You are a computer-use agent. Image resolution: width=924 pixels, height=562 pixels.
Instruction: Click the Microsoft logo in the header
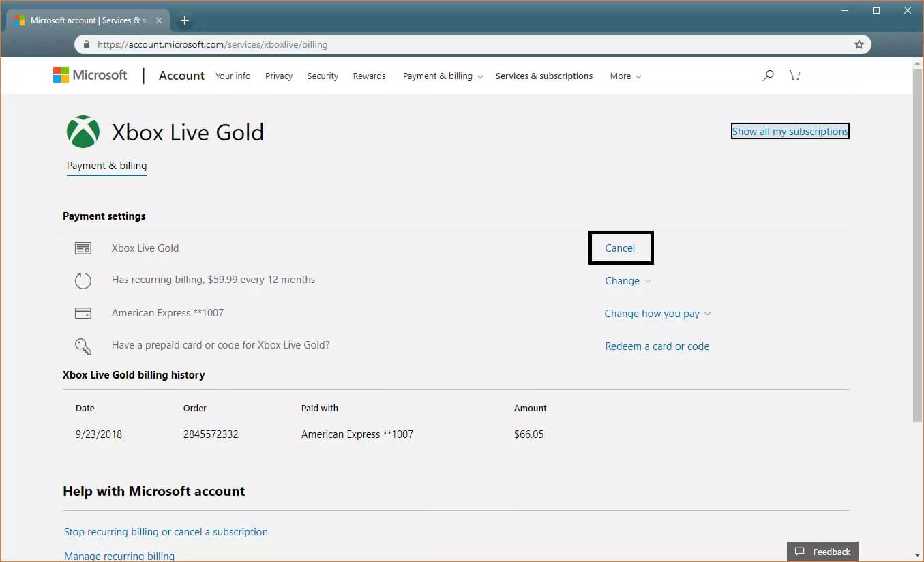(90, 75)
